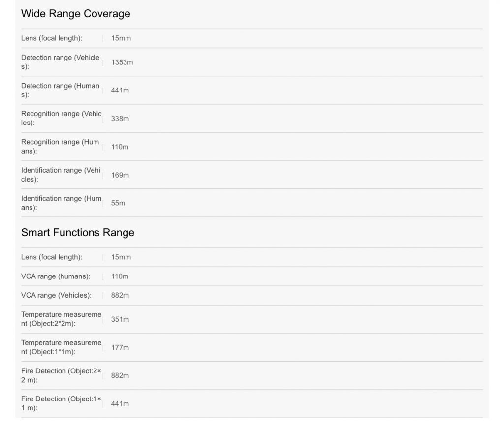Click Fire Detection (Object:2×2 m) label
Screen dimensions: 504x430
[61, 375]
